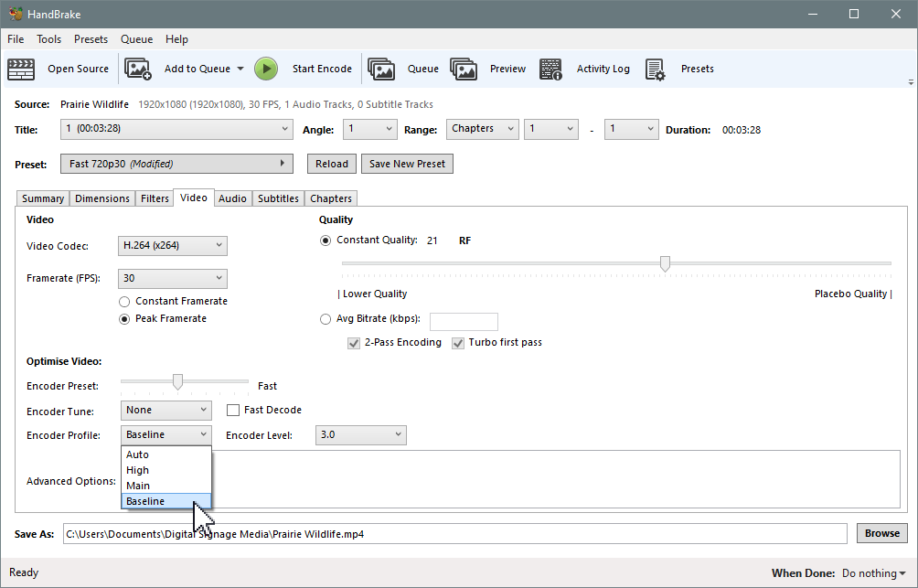Switch to the Summary tab

[43, 198]
